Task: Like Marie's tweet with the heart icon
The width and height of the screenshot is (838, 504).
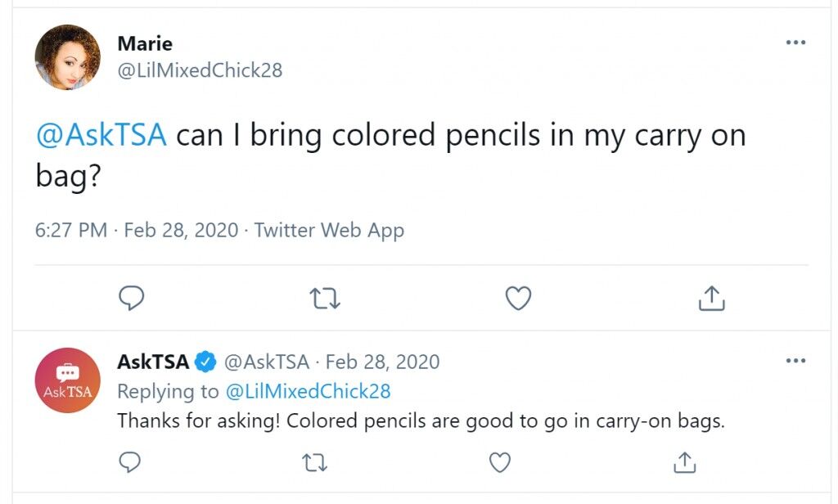Action: tap(518, 299)
